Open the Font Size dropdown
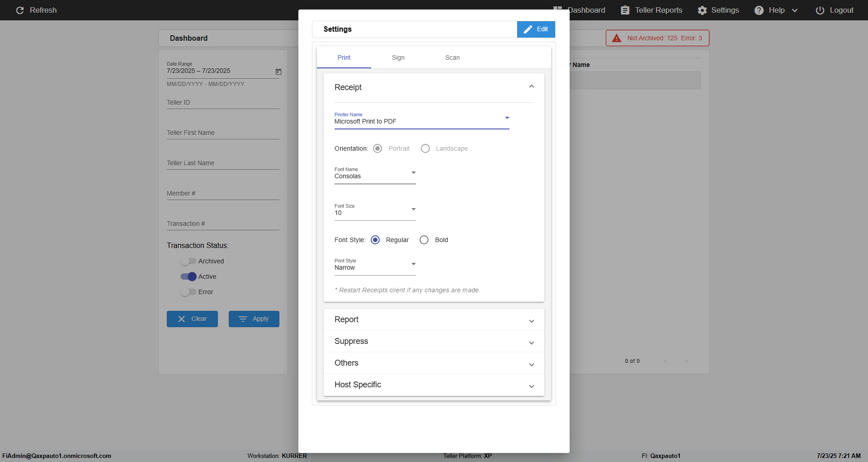The width and height of the screenshot is (868, 462). click(375, 210)
